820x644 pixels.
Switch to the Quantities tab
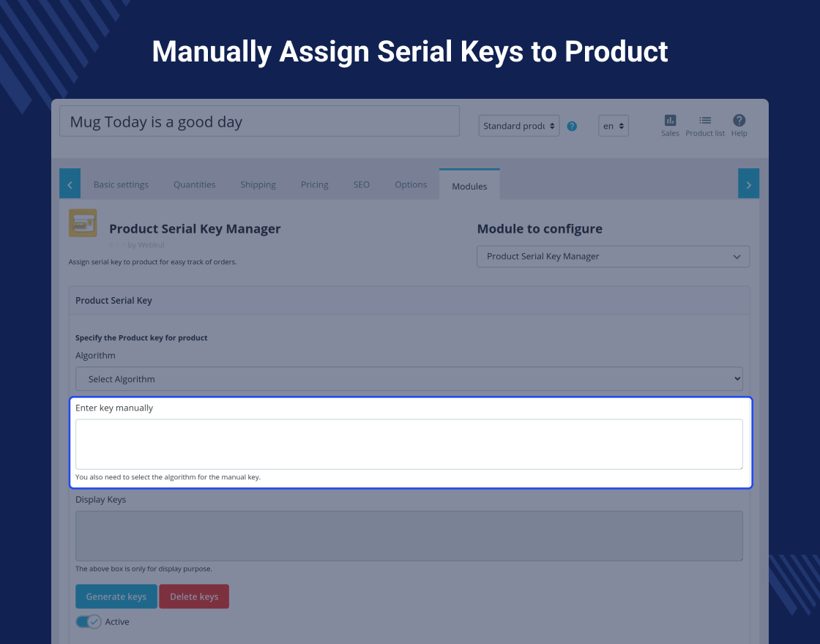click(x=195, y=184)
